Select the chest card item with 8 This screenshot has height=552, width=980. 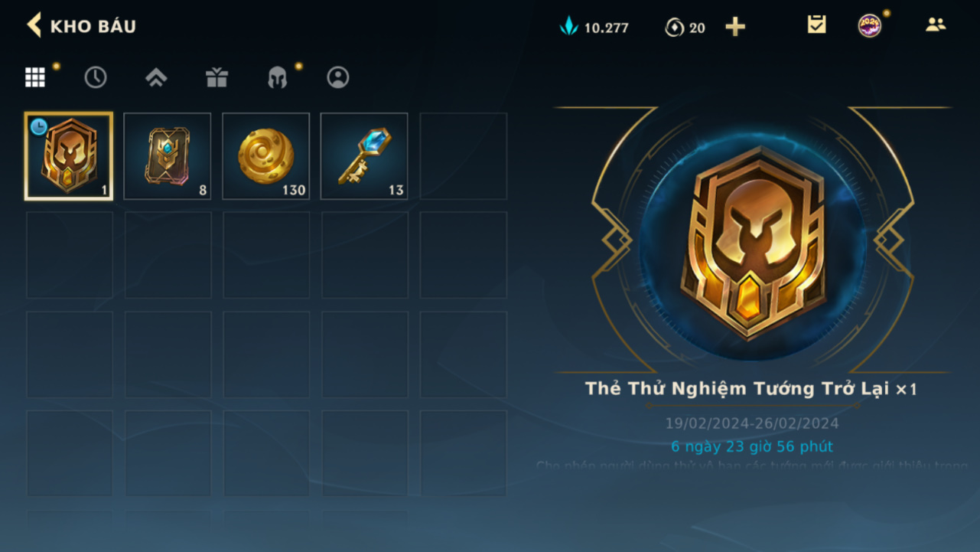pyautogui.click(x=168, y=156)
